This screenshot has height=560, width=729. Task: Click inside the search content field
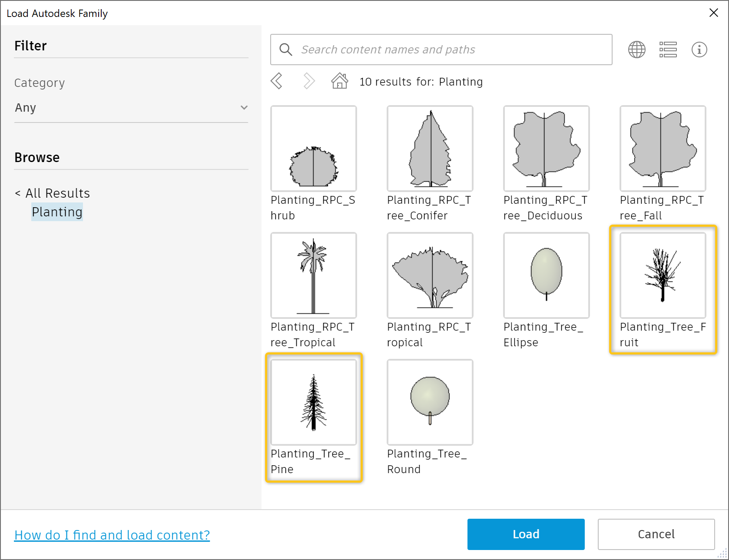(x=434, y=49)
